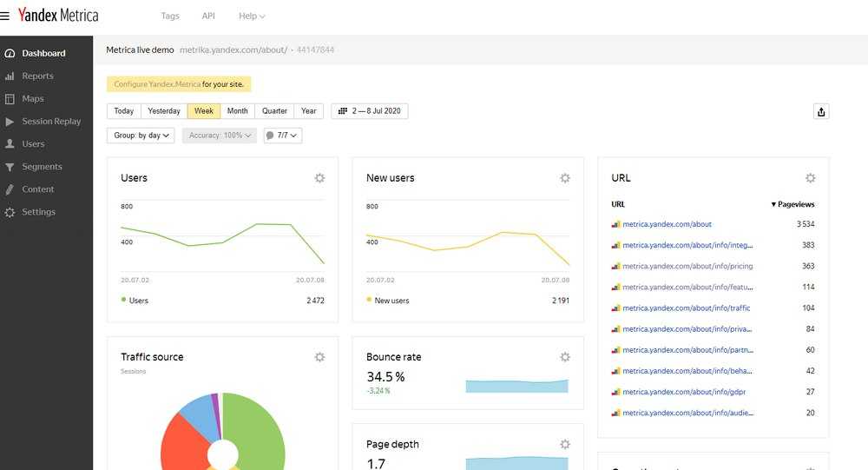Open New users widget gear settings
Viewport: 868px width, 470px height.
pos(565,178)
